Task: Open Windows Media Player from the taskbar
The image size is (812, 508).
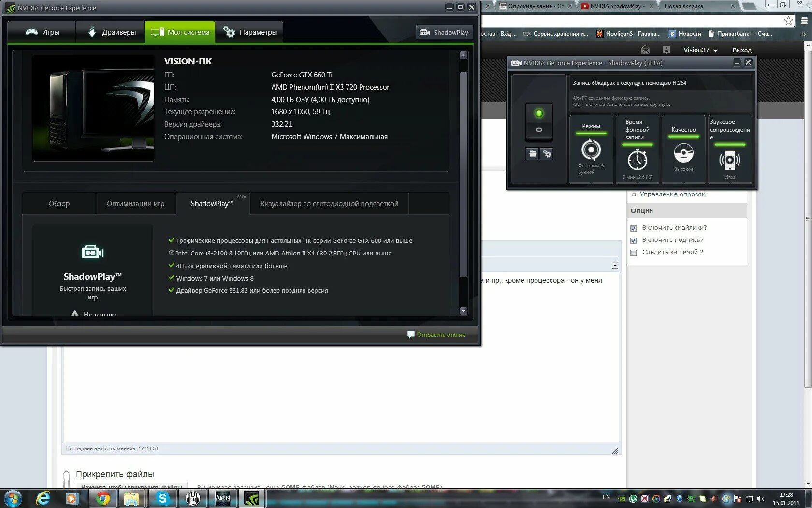Action: point(72,498)
